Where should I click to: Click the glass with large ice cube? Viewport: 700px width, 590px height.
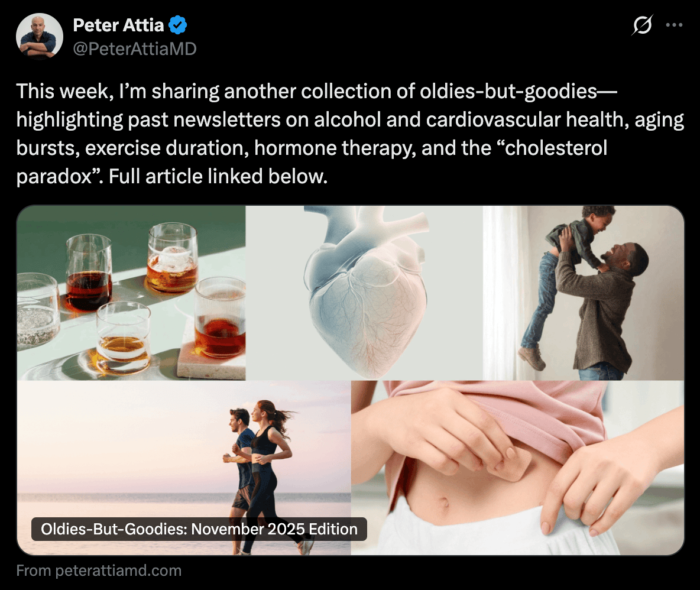pyautogui.click(x=173, y=258)
